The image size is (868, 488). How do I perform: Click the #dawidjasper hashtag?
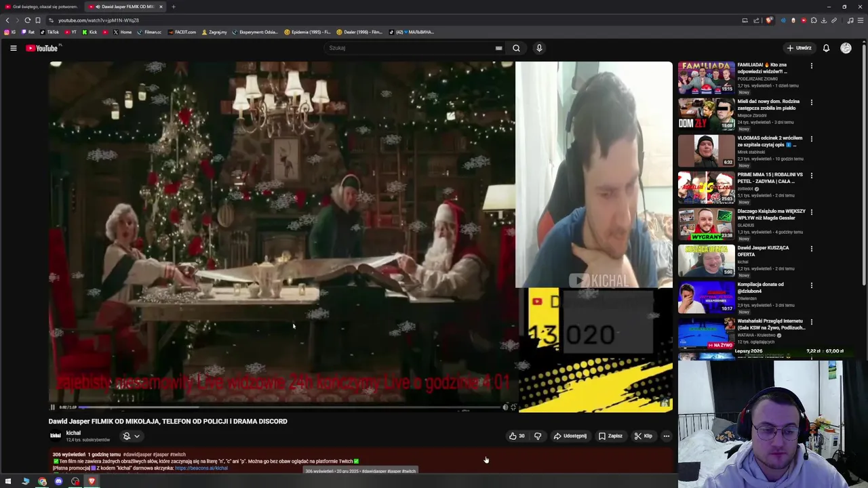tap(137, 454)
